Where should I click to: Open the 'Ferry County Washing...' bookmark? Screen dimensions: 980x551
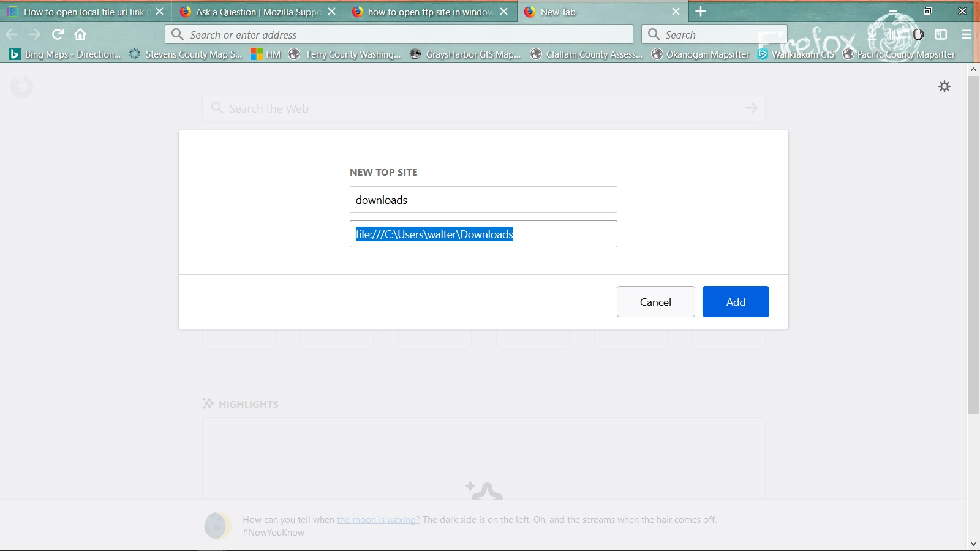click(x=345, y=54)
